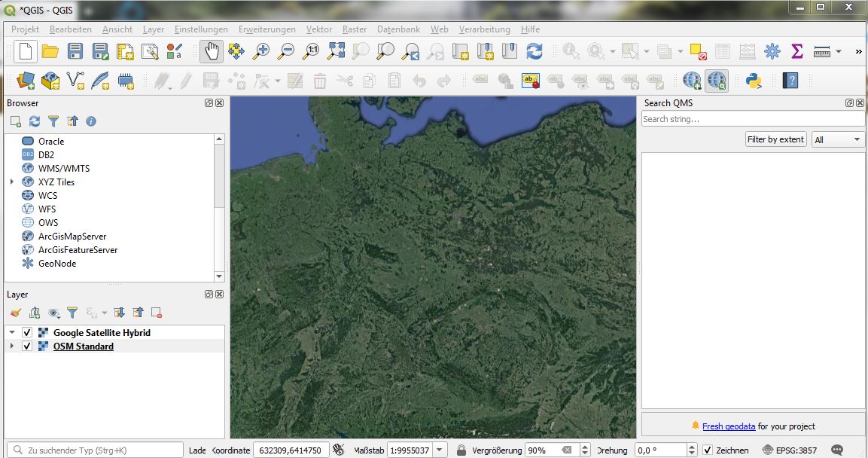The width and height of the screenshot is (868, 458).
Task: Open the Erweiterungen menu
Action: 267,29
